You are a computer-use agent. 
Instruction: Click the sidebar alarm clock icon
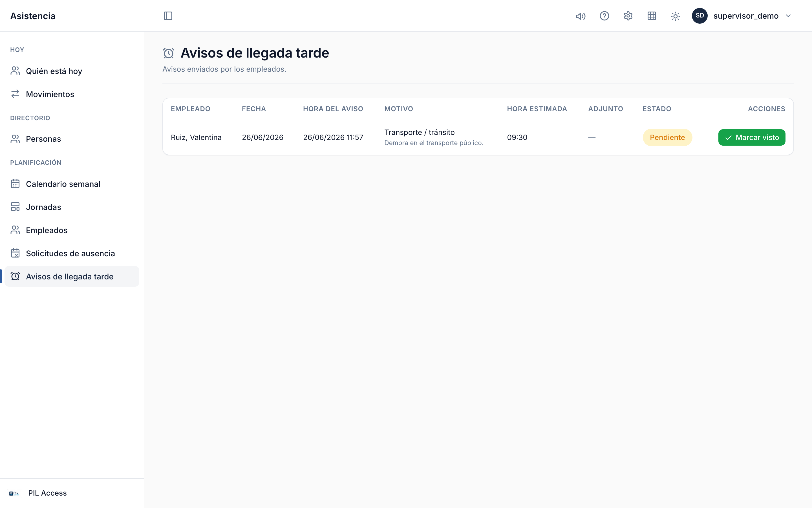pos(15,276)
